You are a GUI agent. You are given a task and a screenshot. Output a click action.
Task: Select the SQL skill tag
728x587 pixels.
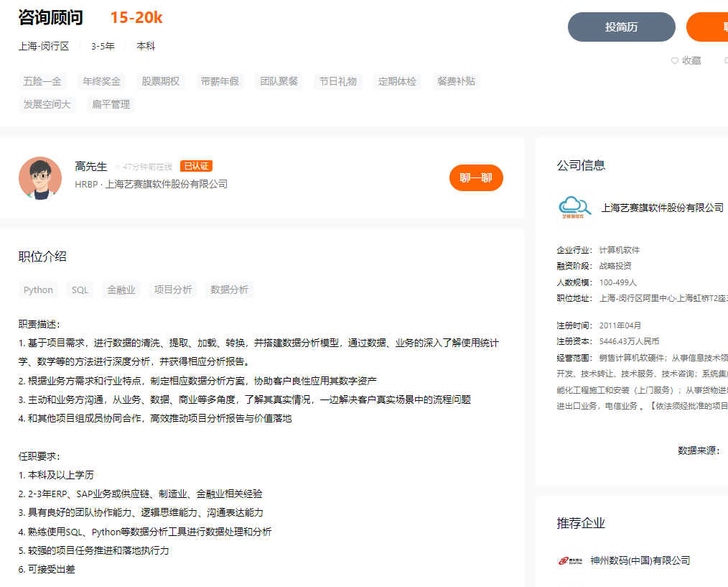click(x=80, y=290)
